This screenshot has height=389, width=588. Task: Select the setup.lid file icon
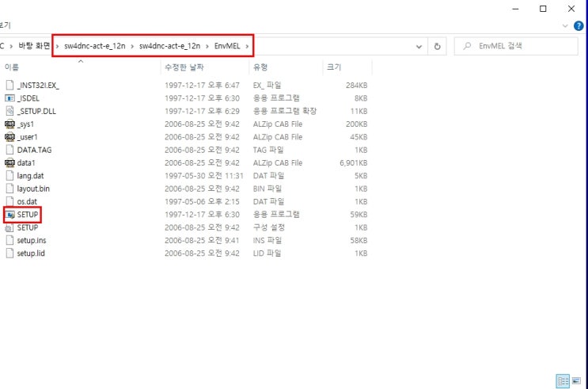pos(9,254)
